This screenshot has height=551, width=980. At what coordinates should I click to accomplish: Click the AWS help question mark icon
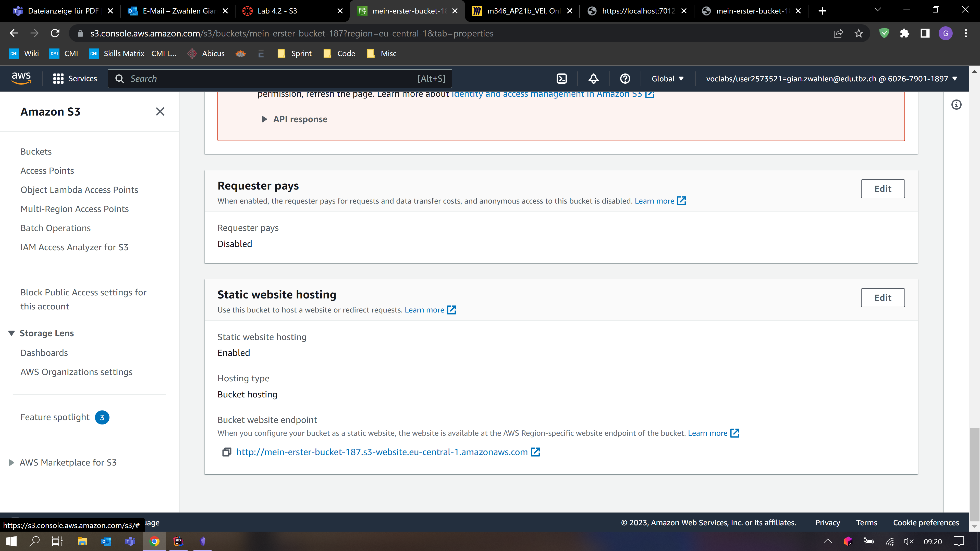pyautogui.click(x=625, y=79)
